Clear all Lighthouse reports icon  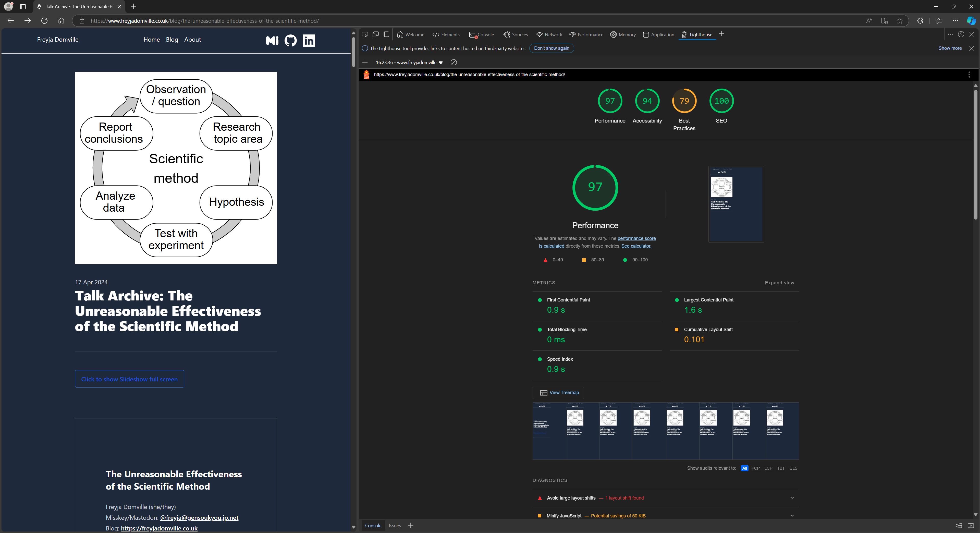pos(454,62)
